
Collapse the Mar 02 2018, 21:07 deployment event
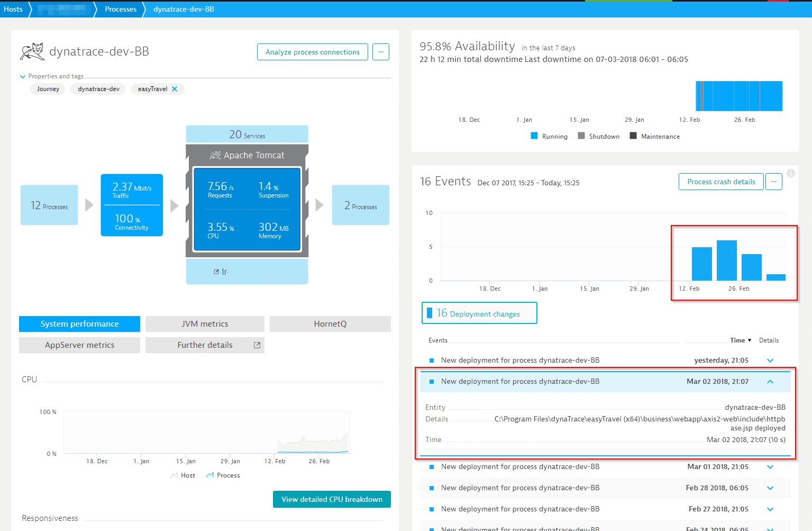coord(770,381)
